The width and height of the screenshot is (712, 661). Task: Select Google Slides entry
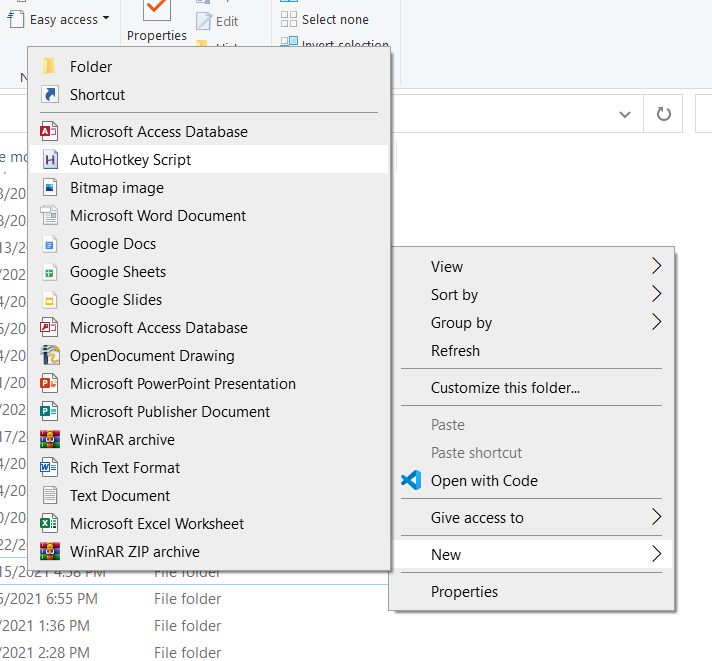click(x=209, y=300)
